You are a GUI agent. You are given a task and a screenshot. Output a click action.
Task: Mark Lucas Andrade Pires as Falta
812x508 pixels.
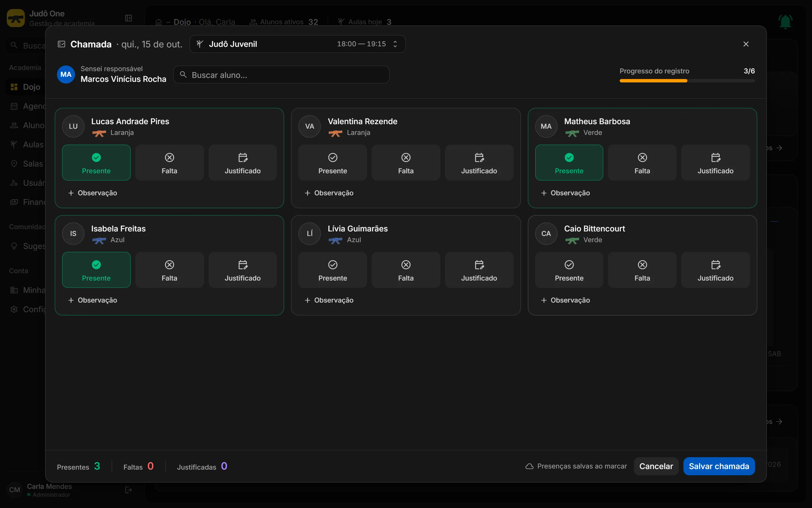tap(169, 163)
